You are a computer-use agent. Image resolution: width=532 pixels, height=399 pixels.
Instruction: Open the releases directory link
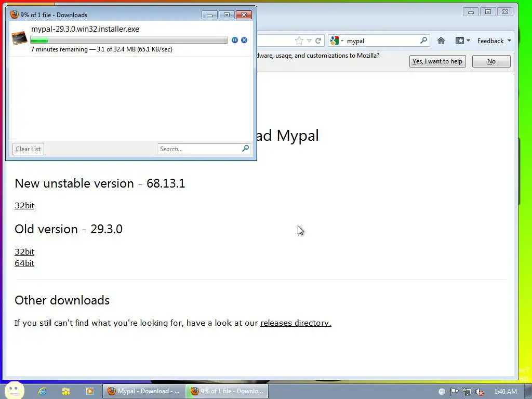[x=296, y=323]
